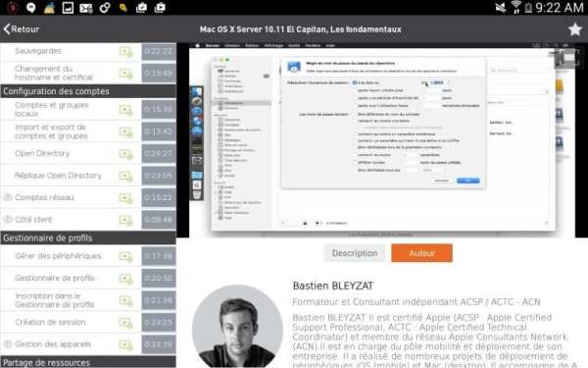The width and height of the screenshot is (588, 368).
Task: Select the Formateur et Consultant indépendant subtitle
Action: (416, 302)
